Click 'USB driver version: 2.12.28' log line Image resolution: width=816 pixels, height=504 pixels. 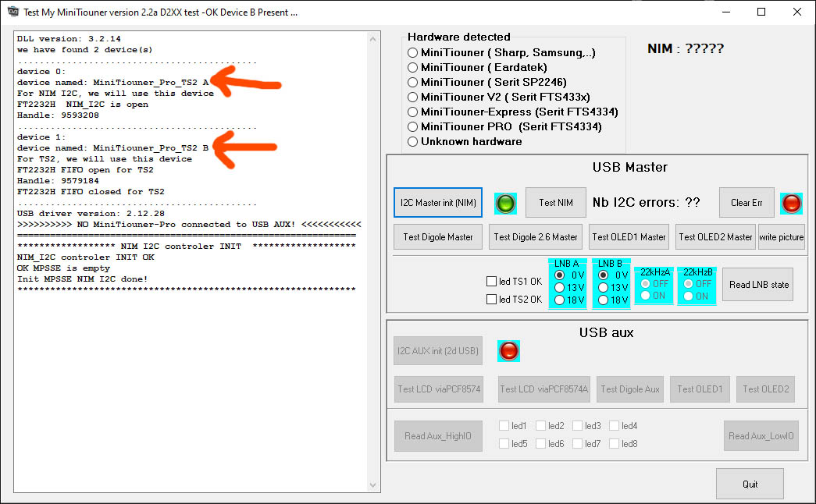[x=91, y=214]
